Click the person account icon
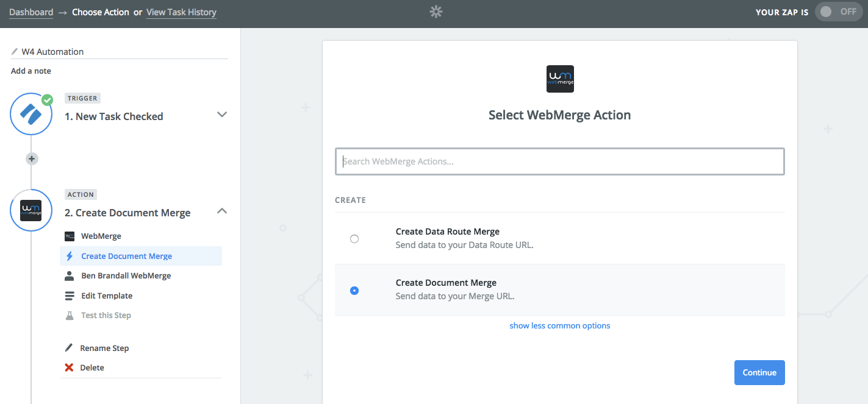868x404 pixels. 70,276
